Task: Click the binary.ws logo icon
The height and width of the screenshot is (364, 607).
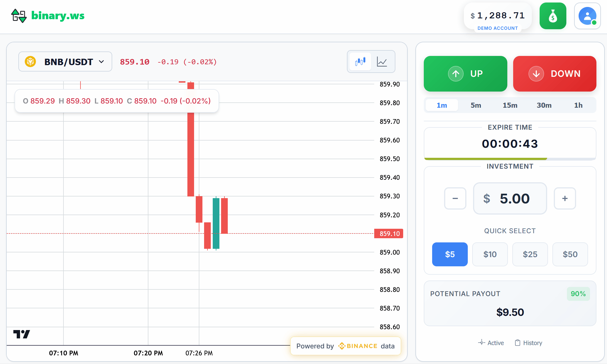Action: pos(18,16)
